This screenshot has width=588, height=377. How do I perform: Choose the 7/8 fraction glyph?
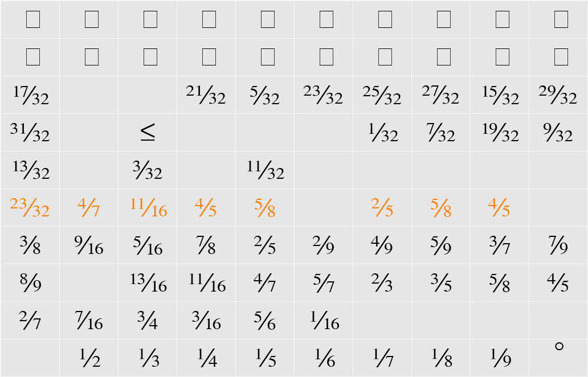click(207, 245)
